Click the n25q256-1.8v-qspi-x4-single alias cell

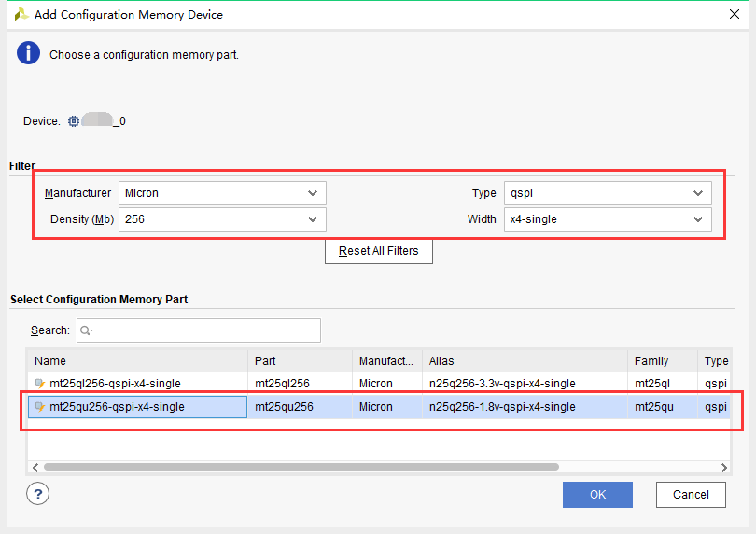(x=525, y=407)
